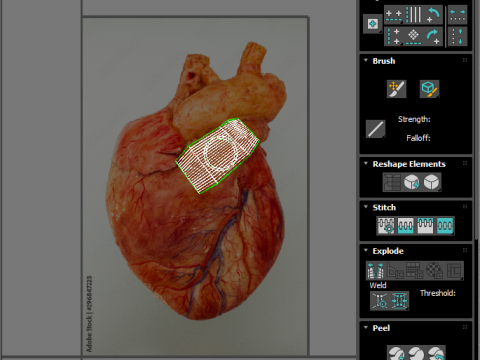Click the Weld label
This screenshot has height=360, width=480.
pos(378,285)
